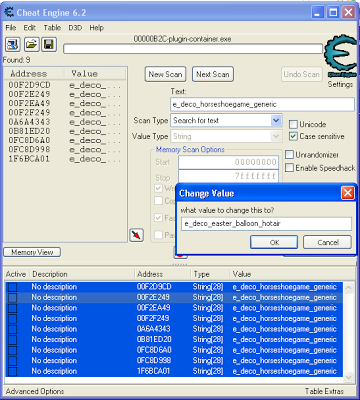360x400 pixels.
Task: Enable the Unrandomizer checkbox
Action: coord(289,155)
